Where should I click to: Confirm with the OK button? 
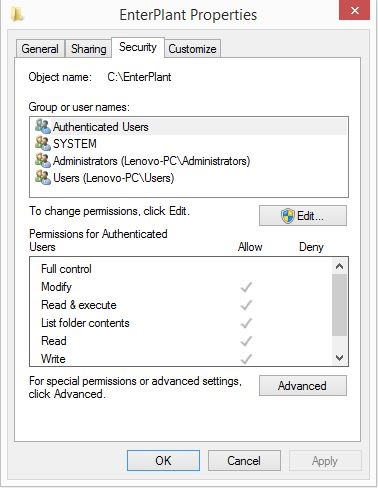163,461
